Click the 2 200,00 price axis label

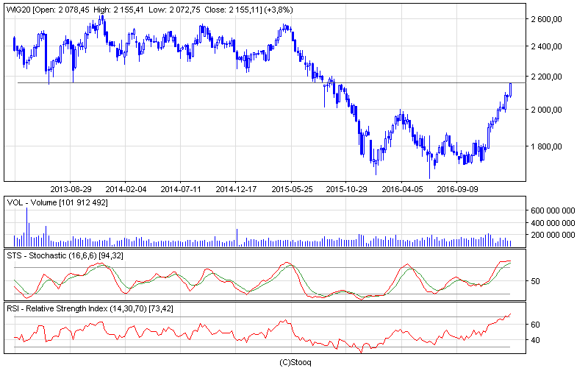[x=546, y=77]
